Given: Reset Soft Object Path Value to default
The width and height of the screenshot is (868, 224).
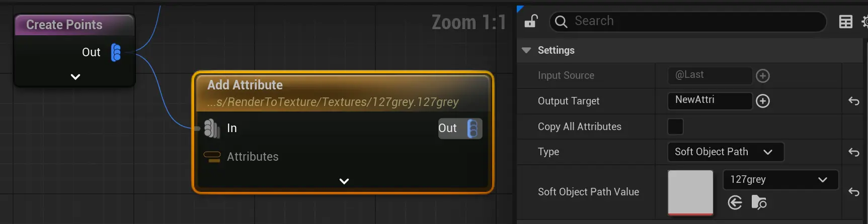Looking at the screenshot, I should click(x=853, y=192).
